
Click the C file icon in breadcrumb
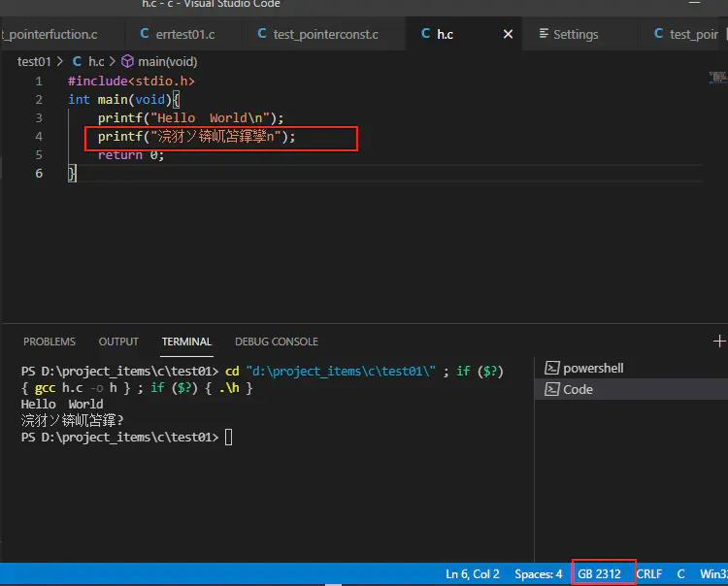78,61
